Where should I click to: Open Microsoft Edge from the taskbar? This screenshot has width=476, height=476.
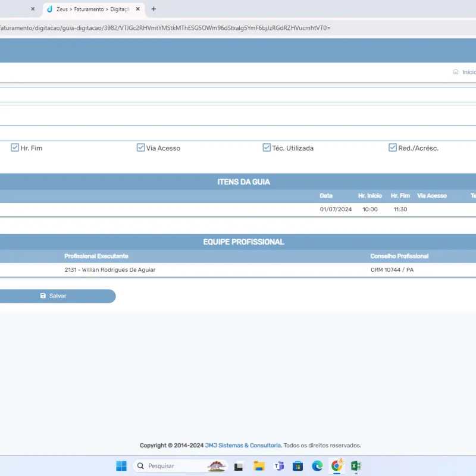point(318,466)
